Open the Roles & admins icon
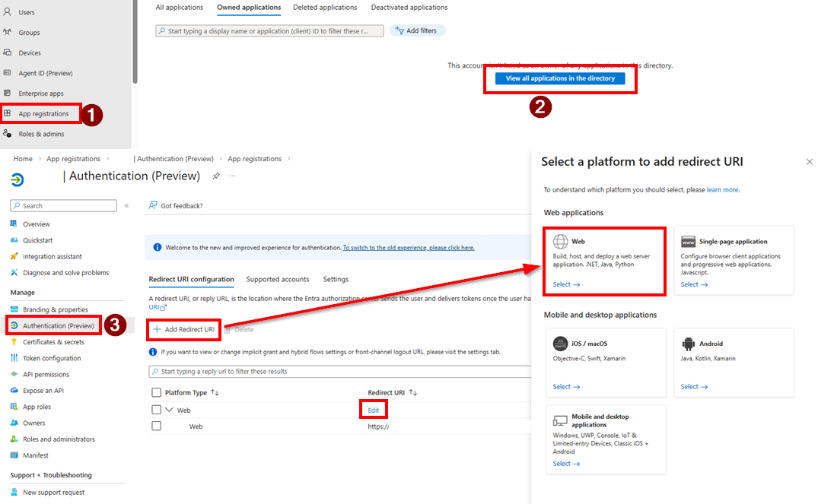This screenshot has height=504, width=818. pos(8,134)
